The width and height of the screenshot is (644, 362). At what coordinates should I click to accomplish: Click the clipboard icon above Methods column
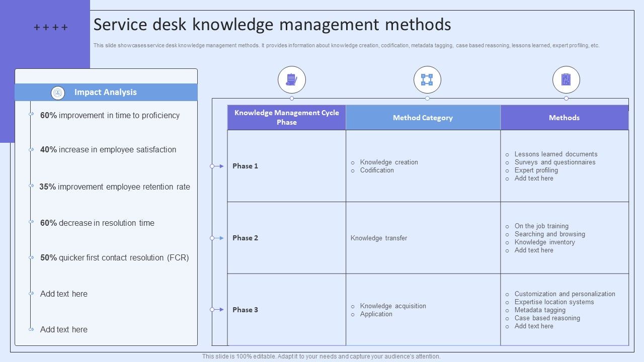point(566,80)
